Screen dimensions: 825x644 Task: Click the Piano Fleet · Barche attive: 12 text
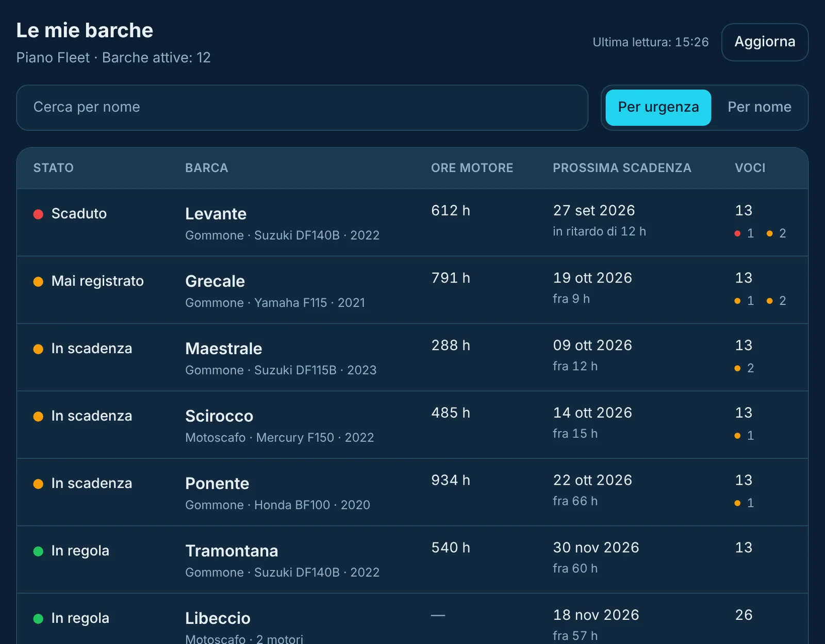click(x=113, y=58)
